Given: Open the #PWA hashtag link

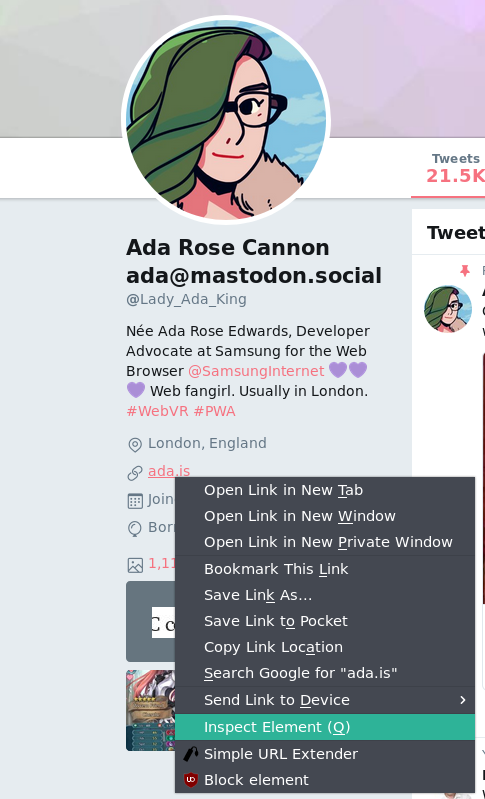Looking at the screenshot, I should [x=214, y=411].
